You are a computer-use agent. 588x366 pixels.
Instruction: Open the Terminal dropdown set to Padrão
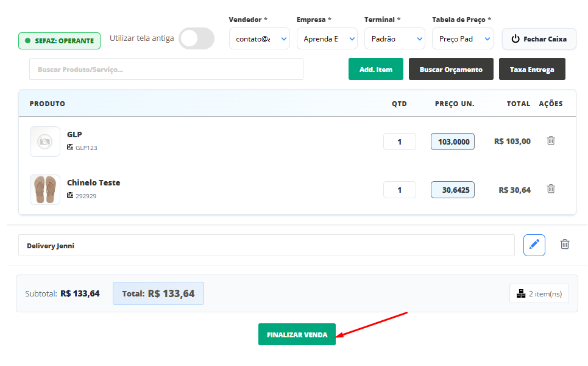click(x=394, y=39)
